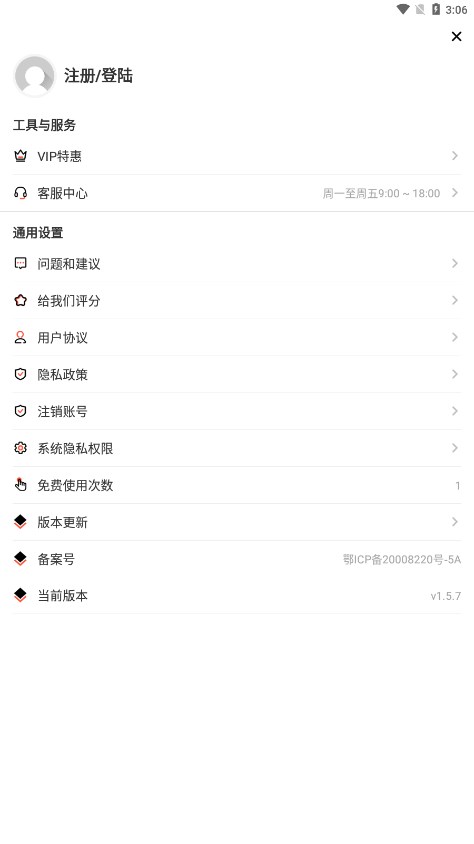Open the chevron arrow on 版本更新 row
This screenshot has height=844, width=474.
point(455,522)
